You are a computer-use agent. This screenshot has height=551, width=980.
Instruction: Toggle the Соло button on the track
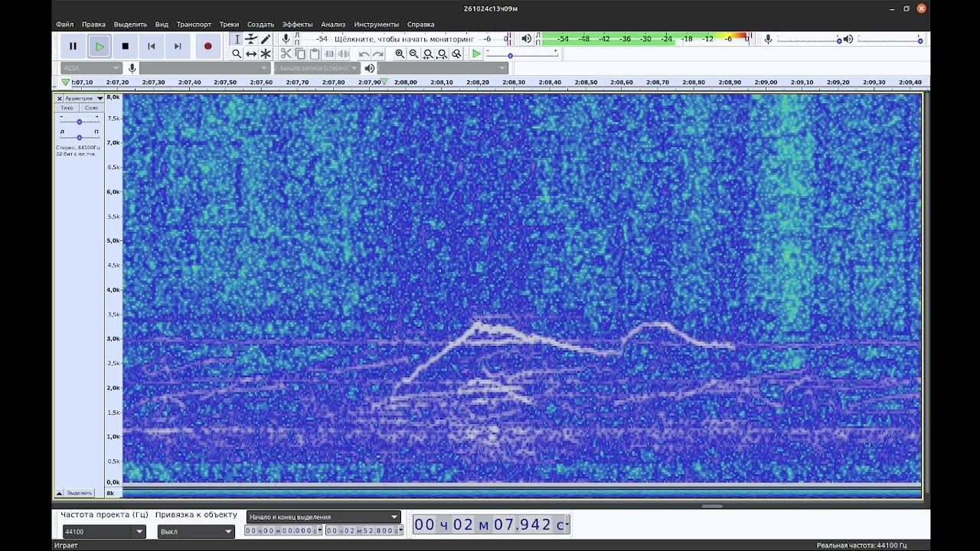coord(91,108)
